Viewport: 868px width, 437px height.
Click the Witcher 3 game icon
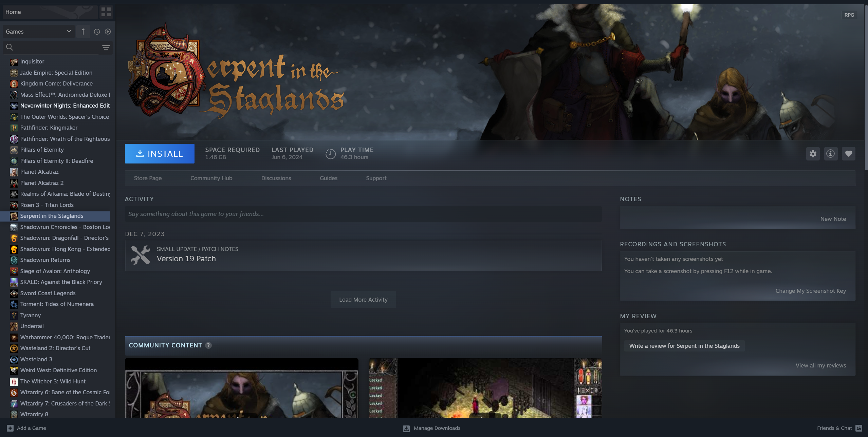point(14,382)
